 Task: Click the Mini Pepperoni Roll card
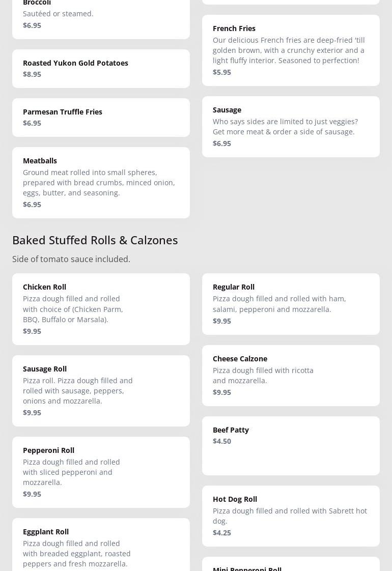[x=291, y=565]
